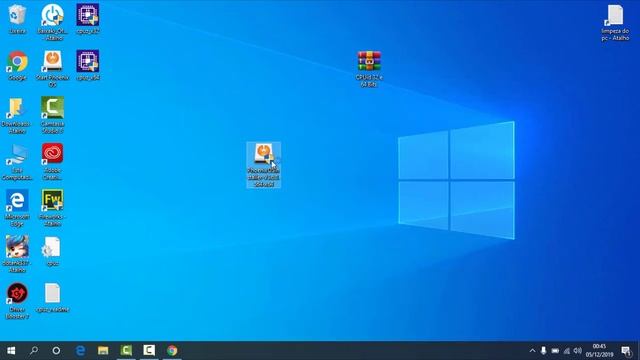Open File Explorer from the taskbar

[103, 351]
